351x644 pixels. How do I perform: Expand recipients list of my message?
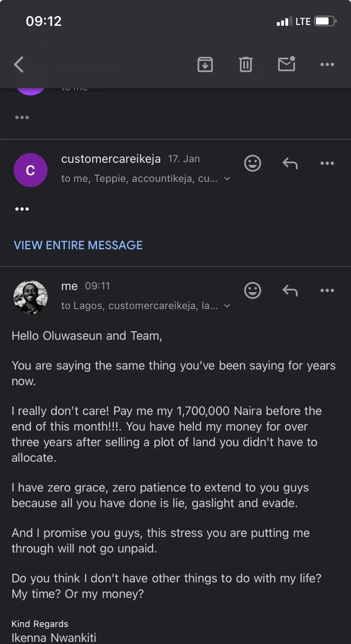pos(227,306)
